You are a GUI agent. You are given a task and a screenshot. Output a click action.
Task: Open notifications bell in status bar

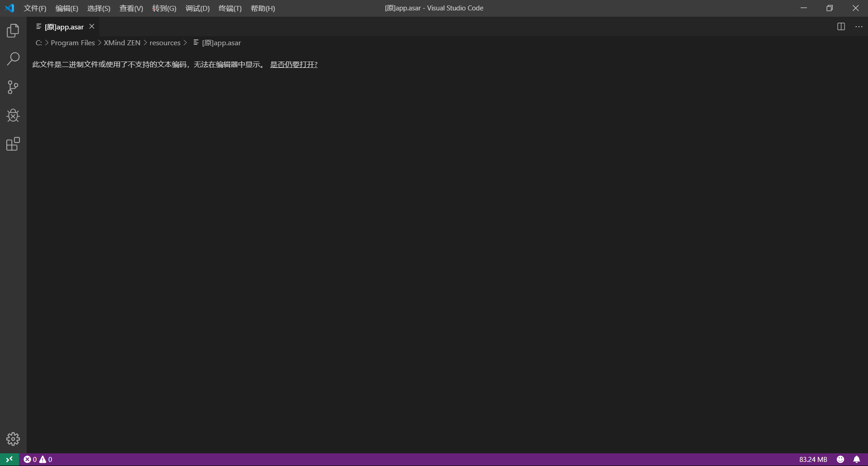(857, 459)
